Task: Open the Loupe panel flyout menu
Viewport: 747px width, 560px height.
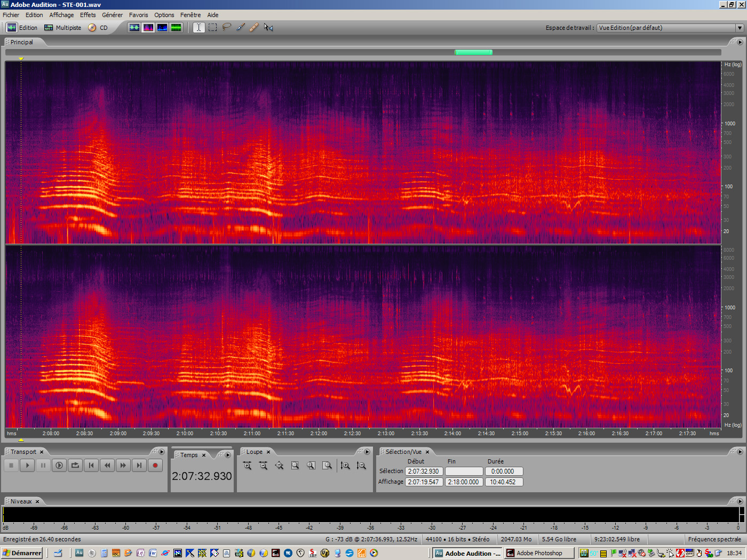Action: (368, 452)
